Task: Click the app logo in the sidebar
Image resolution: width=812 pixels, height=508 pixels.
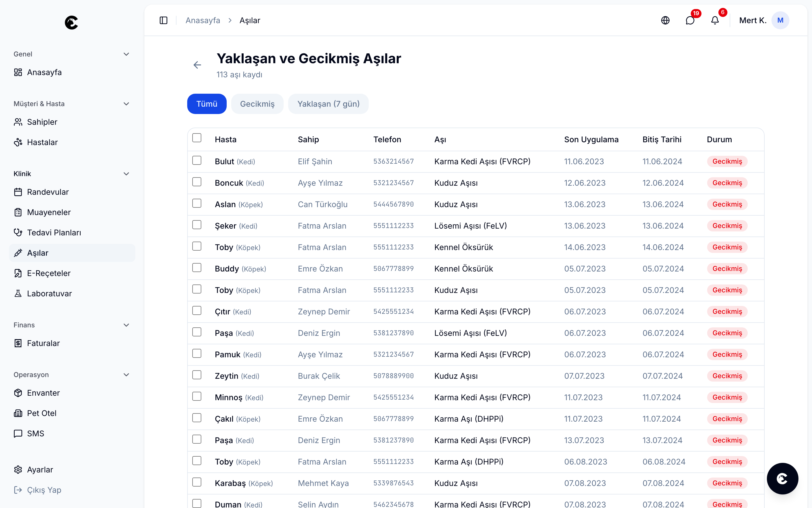Action: click(x=71, y=23)
